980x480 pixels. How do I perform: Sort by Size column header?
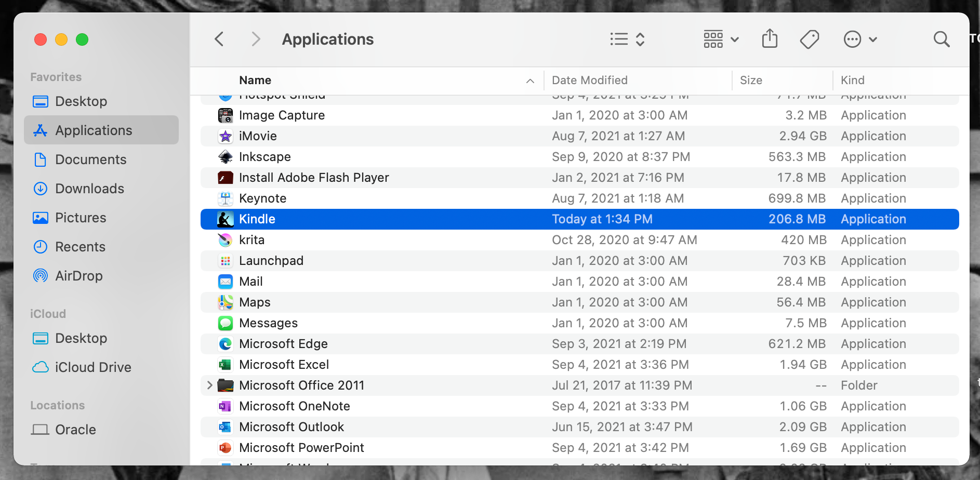pyautogui.click(x=751, y=81)
